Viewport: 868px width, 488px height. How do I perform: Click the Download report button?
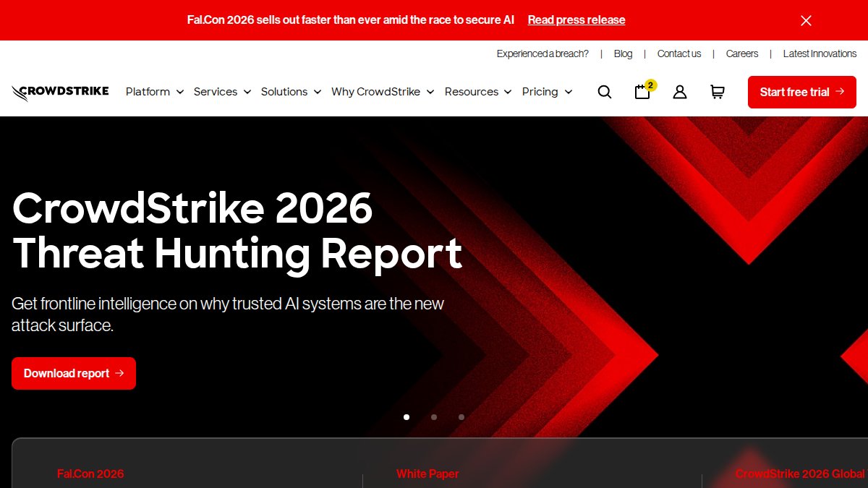click(74, 373)
